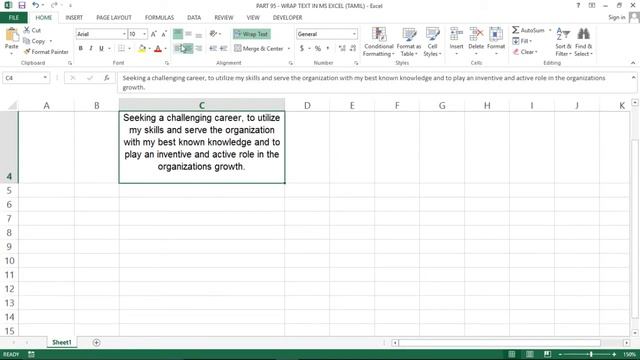
Task: Increase font size with the larger A
Action: coord(153,34)
